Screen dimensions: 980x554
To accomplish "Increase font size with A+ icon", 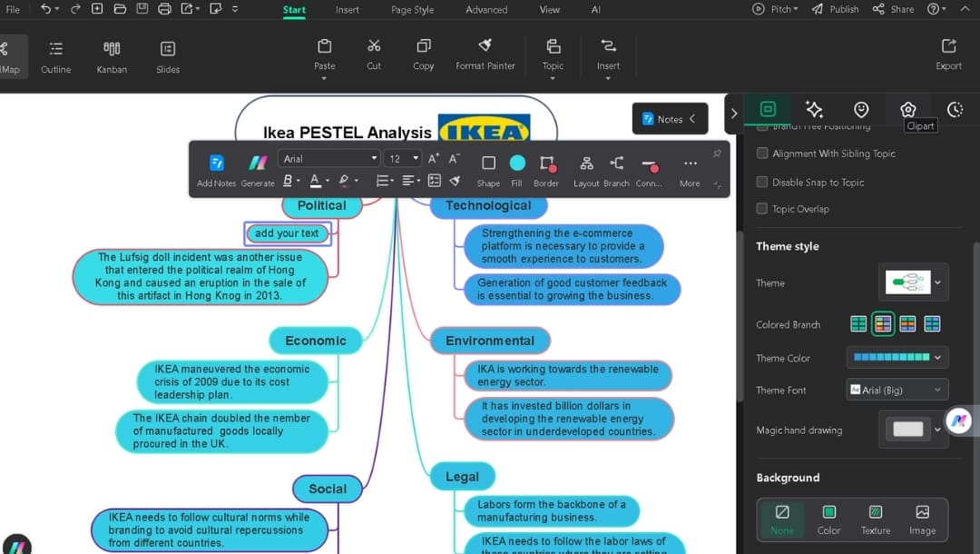I will tap(434, 158).
